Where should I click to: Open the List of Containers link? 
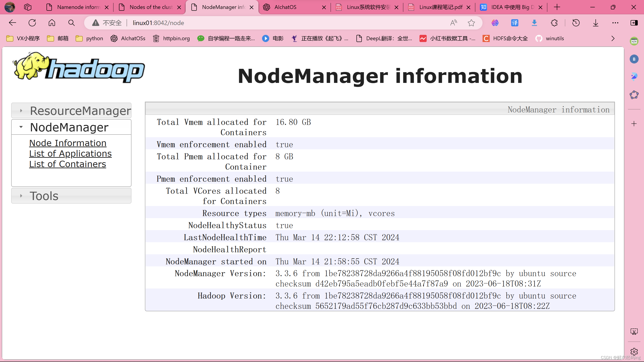68,164
